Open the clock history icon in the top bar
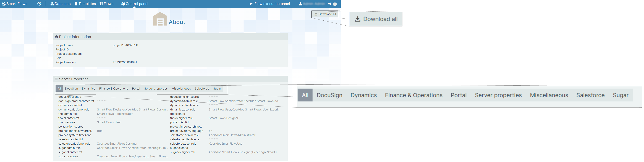 (x=39, y=4)
